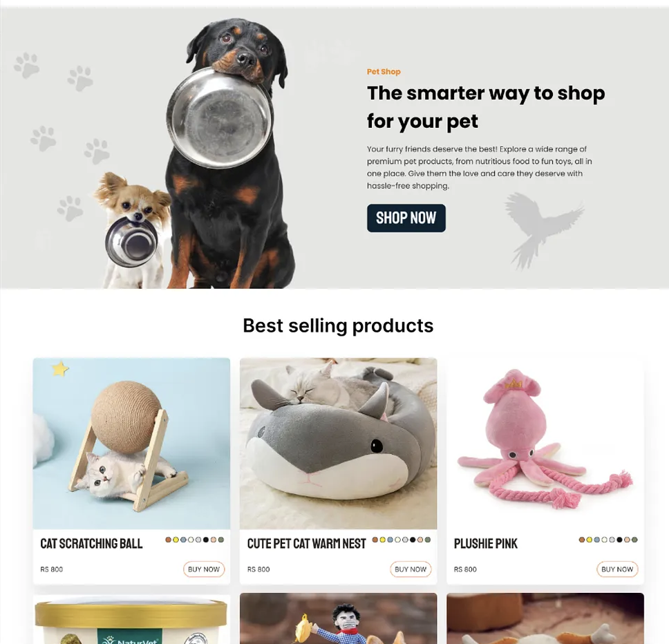Click the Cat Scratching Ball title
Screen dimensions: 669x644
coord(91,543)
